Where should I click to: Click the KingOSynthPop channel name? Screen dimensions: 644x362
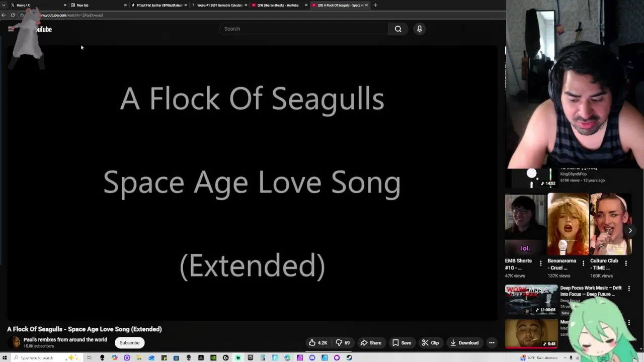pyautogui.click(x=573, y=174)
